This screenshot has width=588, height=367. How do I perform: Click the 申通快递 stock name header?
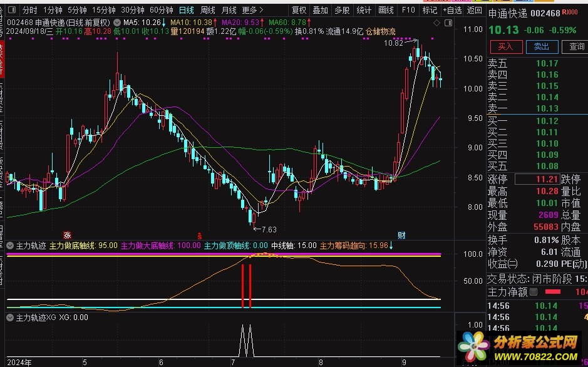508,14
